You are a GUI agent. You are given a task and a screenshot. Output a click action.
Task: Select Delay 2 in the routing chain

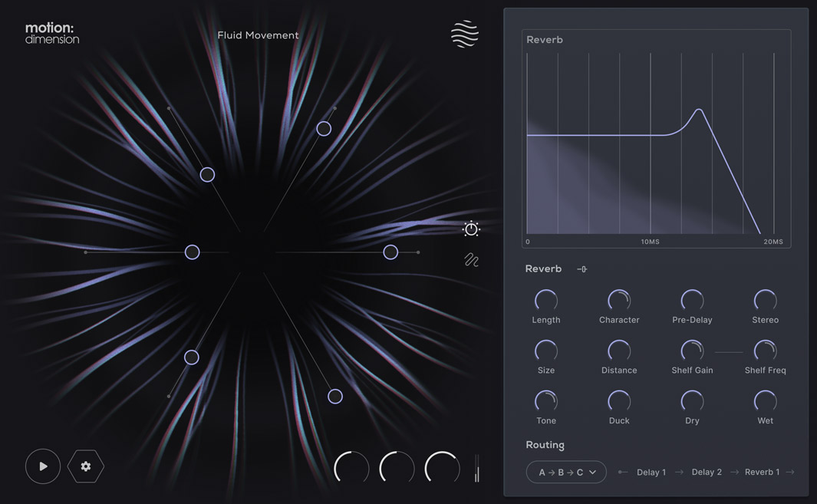[707, 472]
